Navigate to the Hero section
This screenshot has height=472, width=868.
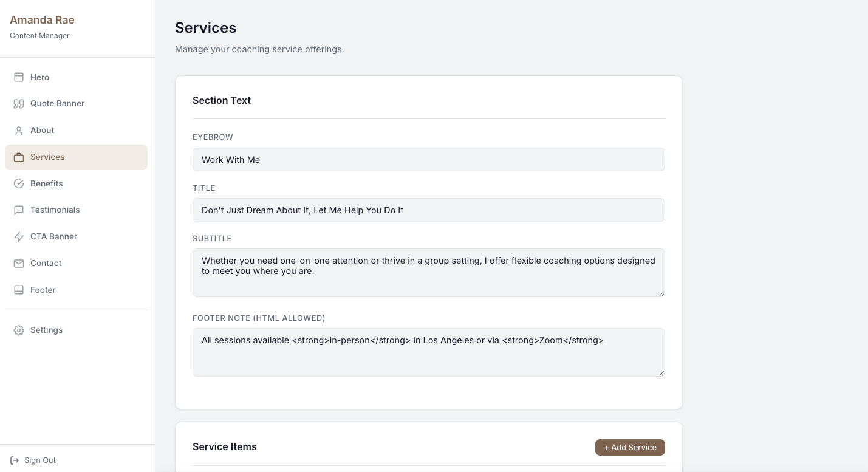(x=39, y=77)
